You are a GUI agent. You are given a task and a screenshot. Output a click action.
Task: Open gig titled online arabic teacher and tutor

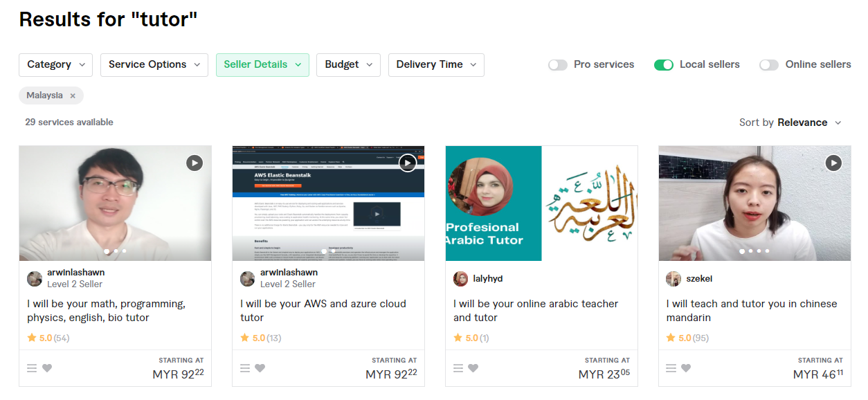coord(536,311)
